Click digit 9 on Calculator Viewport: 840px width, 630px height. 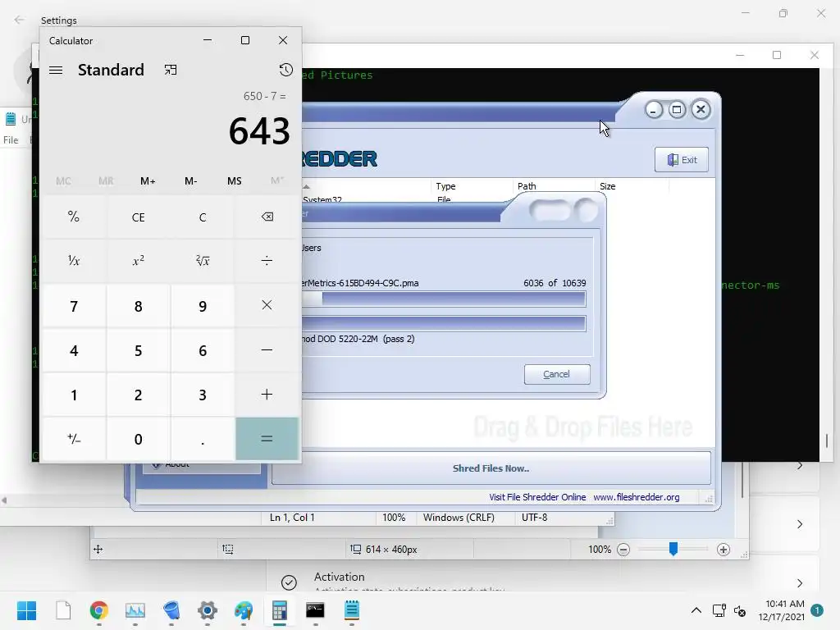[x=203, y=306]
